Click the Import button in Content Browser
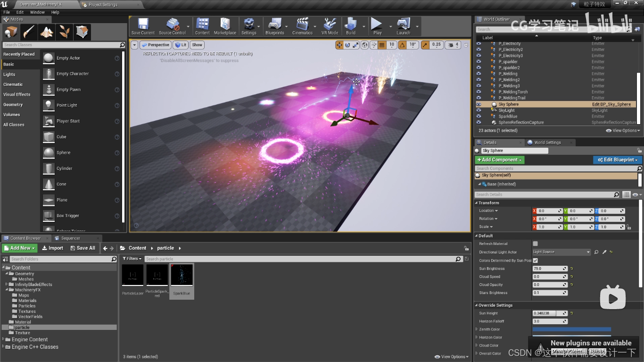The width and height of the screenshot is (644, 362). click(x=52, y=248)
